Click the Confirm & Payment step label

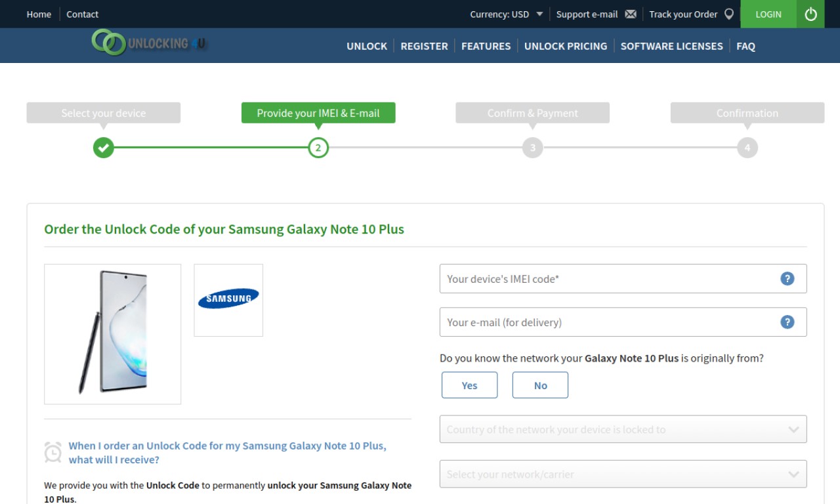(533, 113)
